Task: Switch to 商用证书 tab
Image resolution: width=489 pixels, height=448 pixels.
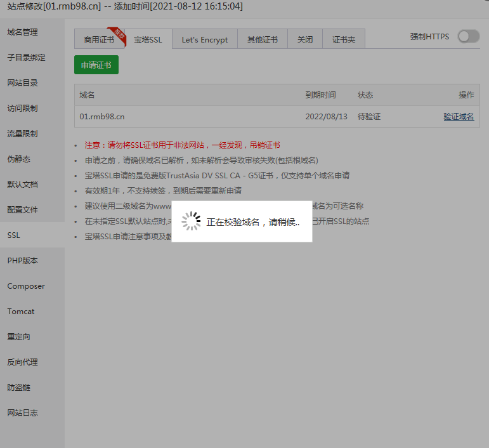Action: pos(99,39)
